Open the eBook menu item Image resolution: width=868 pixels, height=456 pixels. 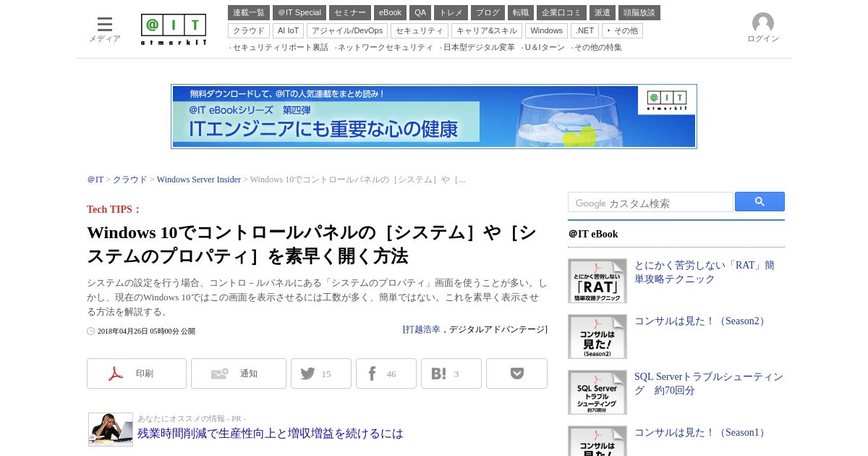pyautogui.click(x=390, y=13)
